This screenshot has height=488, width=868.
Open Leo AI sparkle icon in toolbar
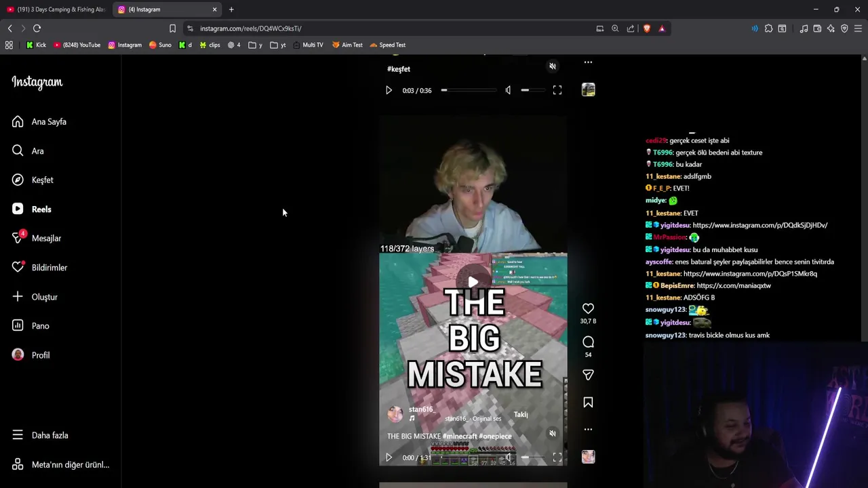coord(831,28)
